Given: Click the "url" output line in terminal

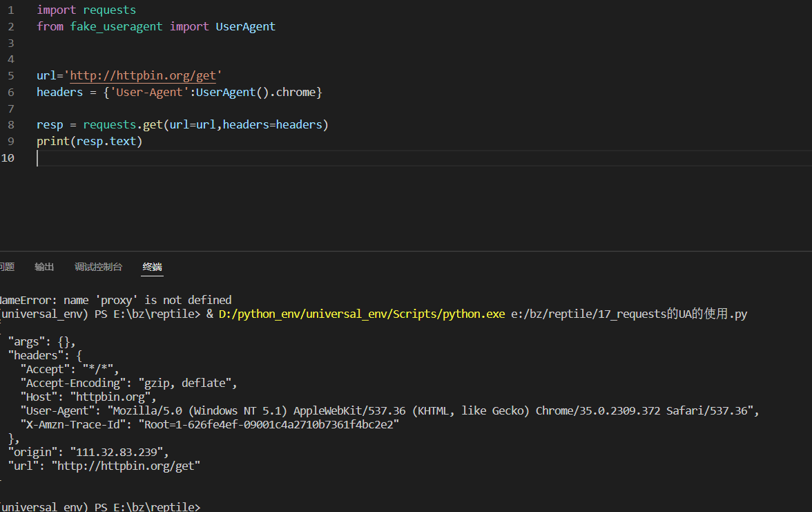Looking at the screenshot, I should tap(104, 466).
